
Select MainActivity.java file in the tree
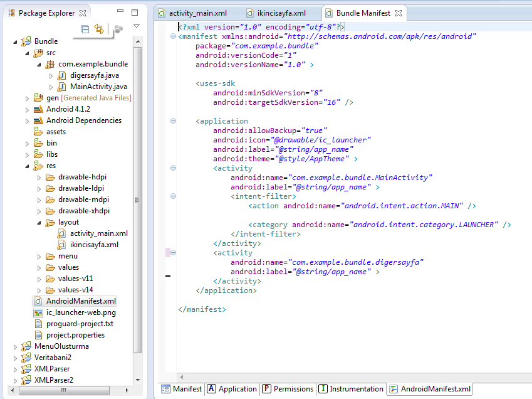[98, 87]
